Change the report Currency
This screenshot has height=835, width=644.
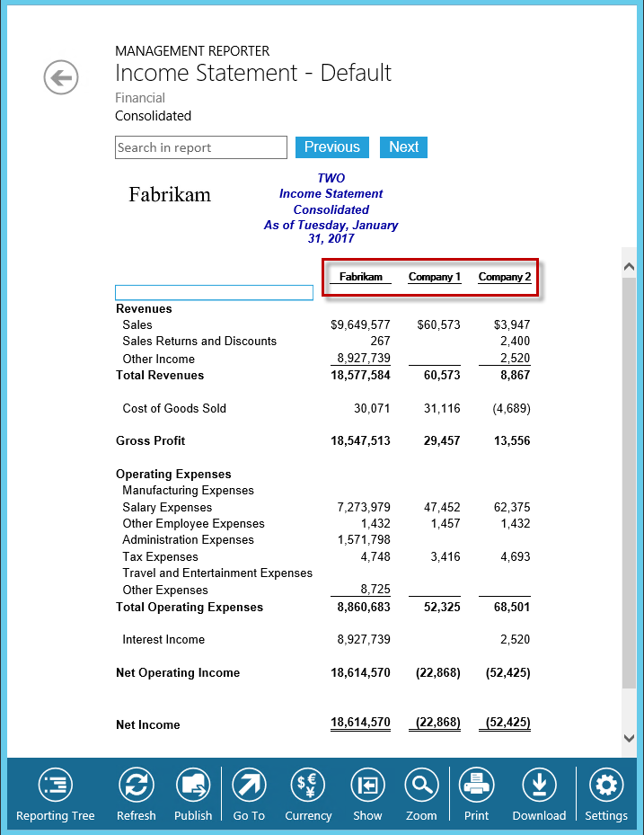308,794
